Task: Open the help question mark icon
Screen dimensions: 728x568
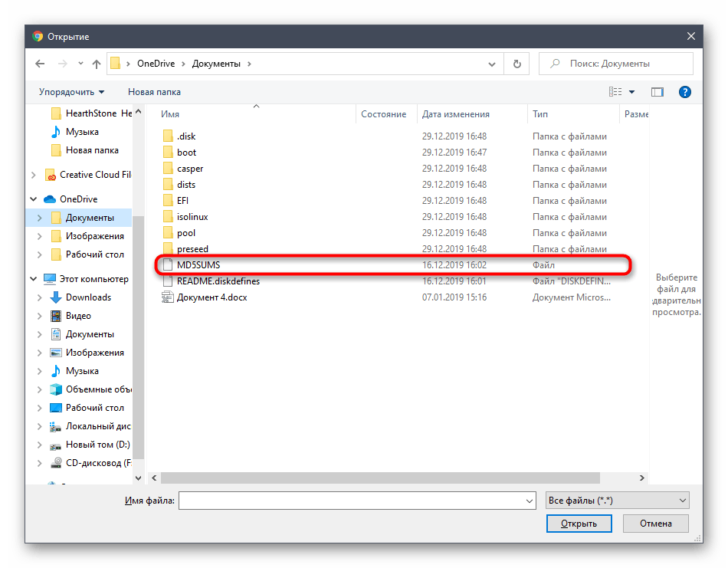Action: point(685,92)
